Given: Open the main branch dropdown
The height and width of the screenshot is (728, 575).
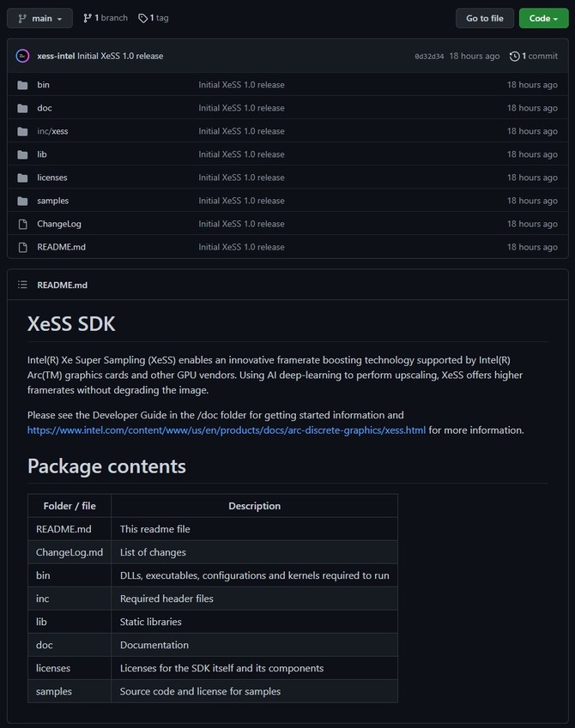Looking at the screenshot, I should [39, 18].
